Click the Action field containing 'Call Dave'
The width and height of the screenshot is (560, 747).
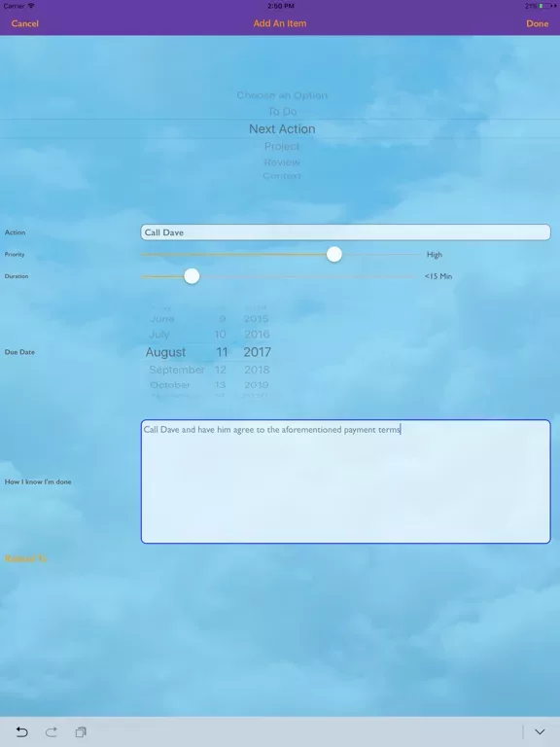click(x=346, y=232)
